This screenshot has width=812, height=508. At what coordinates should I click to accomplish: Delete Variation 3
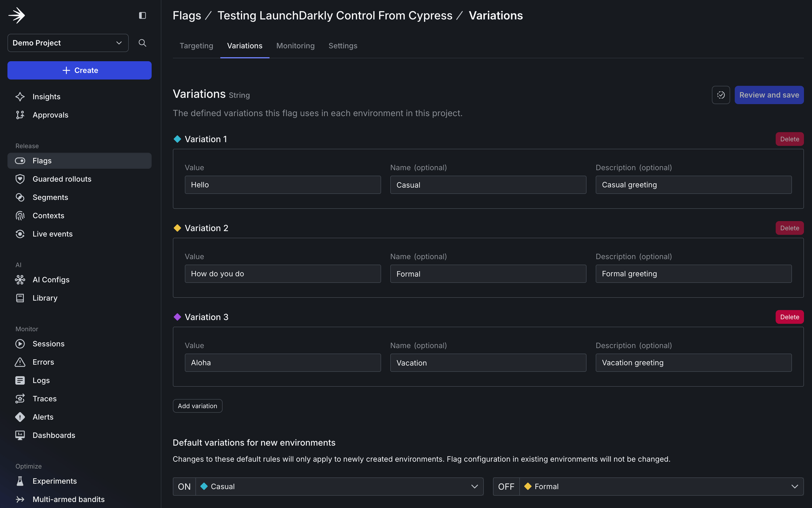789,317
